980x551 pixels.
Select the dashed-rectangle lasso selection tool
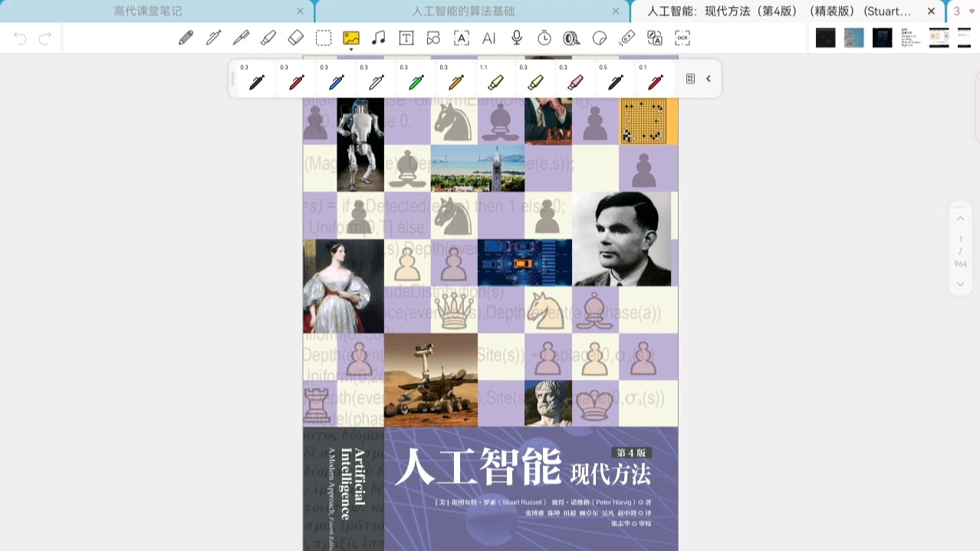pos(324,38)
